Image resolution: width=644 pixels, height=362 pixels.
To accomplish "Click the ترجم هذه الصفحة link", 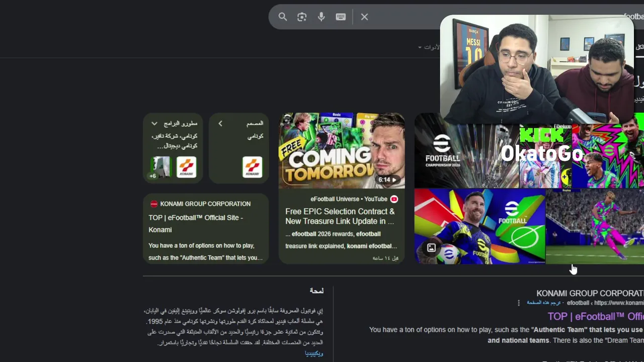I will 544,303.
